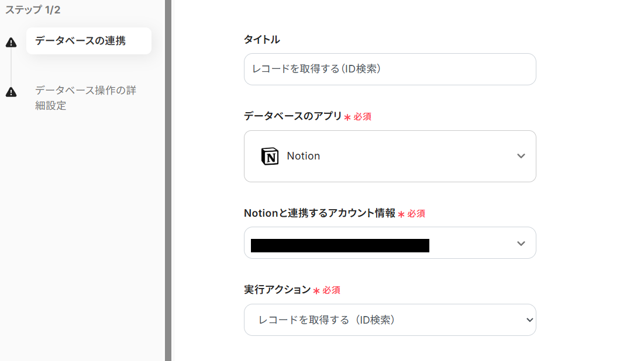This screenshot has height=361, width=644.
Task: Click chevron arrow in the Notion app field
Action: (521, 156)
